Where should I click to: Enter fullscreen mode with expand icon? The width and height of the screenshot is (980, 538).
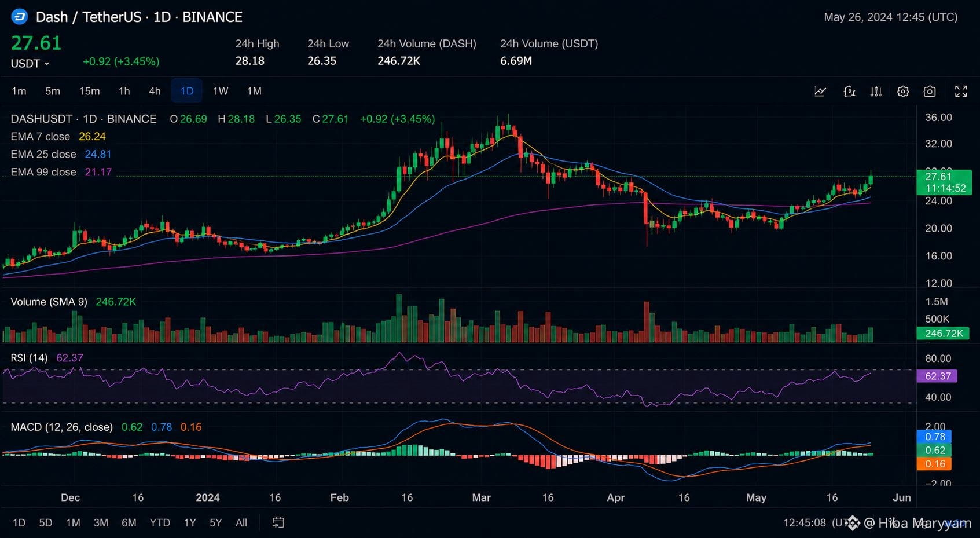[x=961, y=92]
